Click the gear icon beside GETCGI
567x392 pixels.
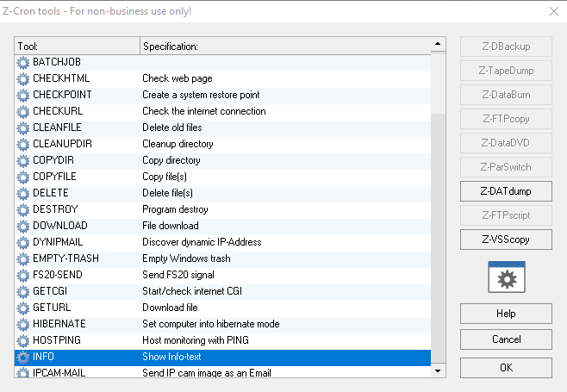click(22, 291)
